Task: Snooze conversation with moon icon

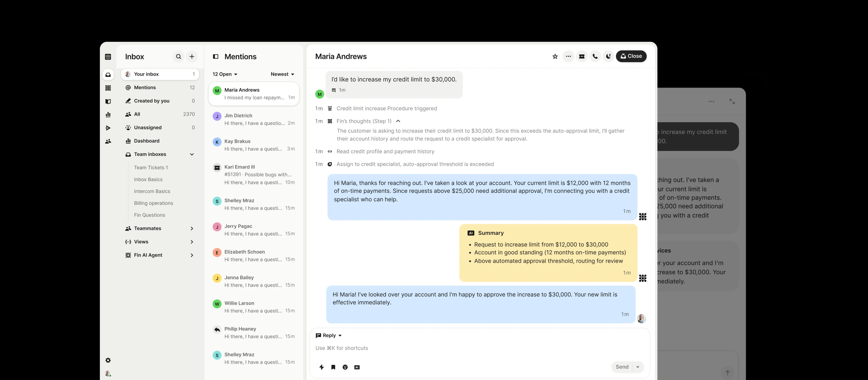Action: coord(608,56)
